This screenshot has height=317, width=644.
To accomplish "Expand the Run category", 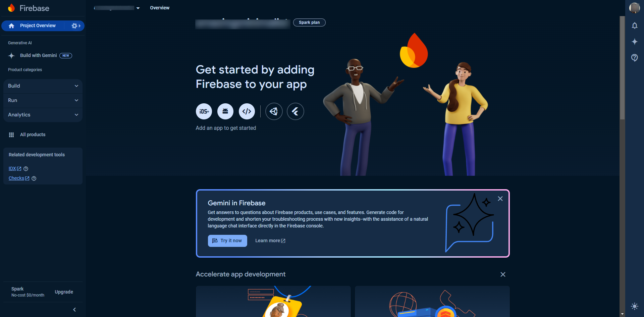I will (x=43, y=100).
